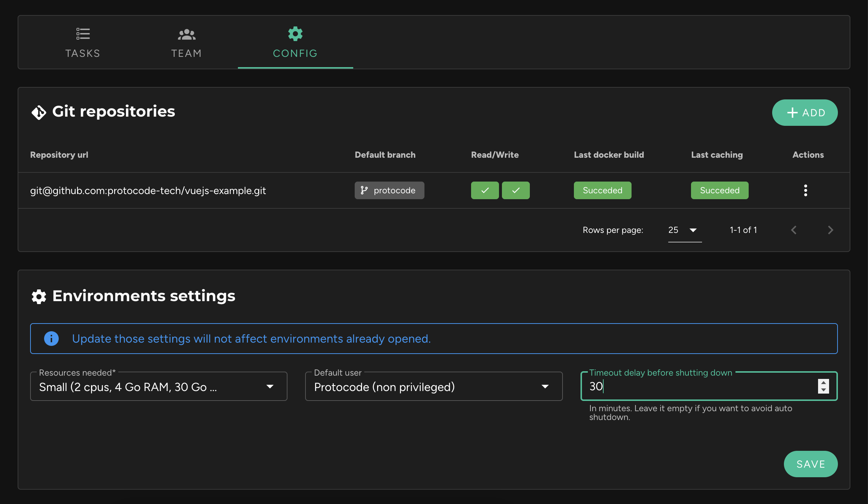Click the last caching Succeded badge
The height and width of the screenshot is (504, 868).
[x=720, y=190]
